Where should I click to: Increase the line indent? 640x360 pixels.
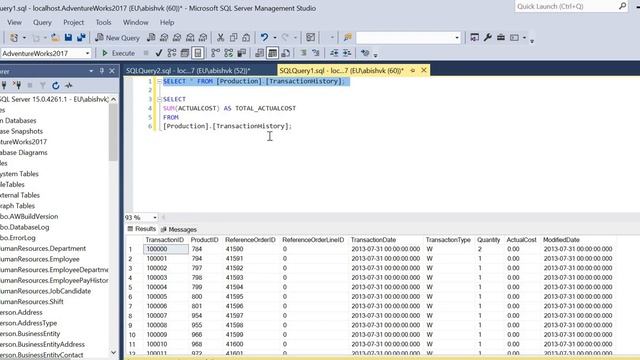(x=347, y=53)
